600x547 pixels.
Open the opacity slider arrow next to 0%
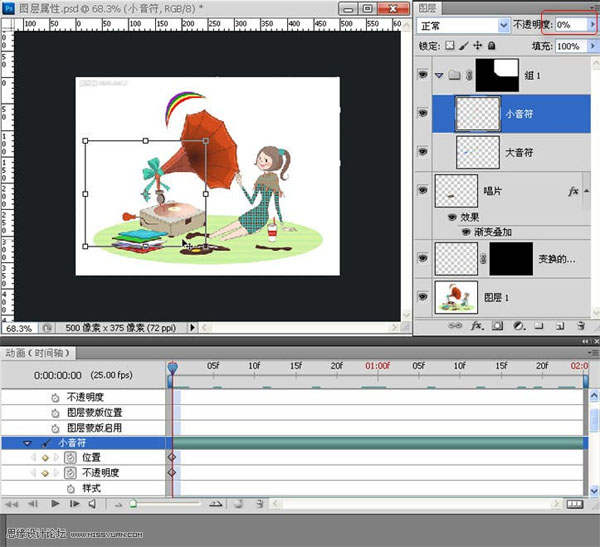tap(590, 22)
